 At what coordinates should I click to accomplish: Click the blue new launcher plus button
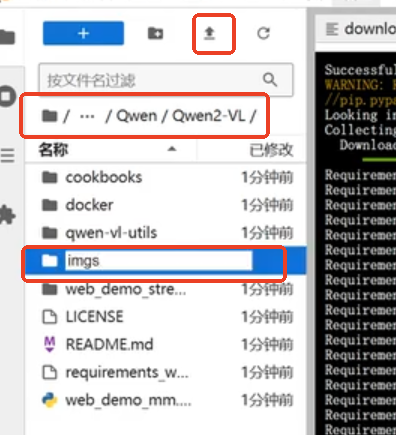tap(83, 33)
